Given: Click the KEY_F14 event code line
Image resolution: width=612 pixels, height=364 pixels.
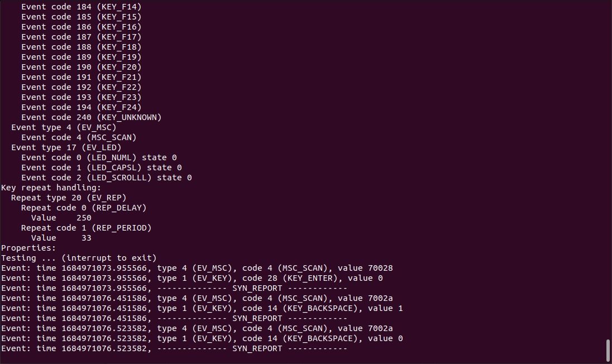Looking at the screenshot, I should click(x=81, y=7).
